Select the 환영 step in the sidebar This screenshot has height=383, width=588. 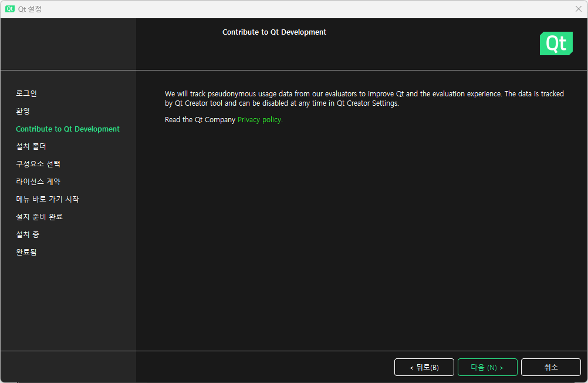pyautogui.click(x=23, y=111)
